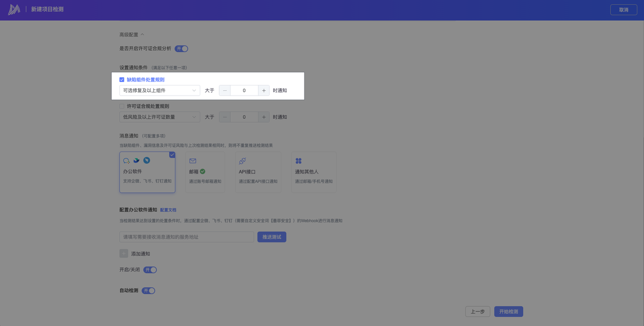Click the 添加通知 plus icon
The image size is (644, 326).
[x=124, y=254]
